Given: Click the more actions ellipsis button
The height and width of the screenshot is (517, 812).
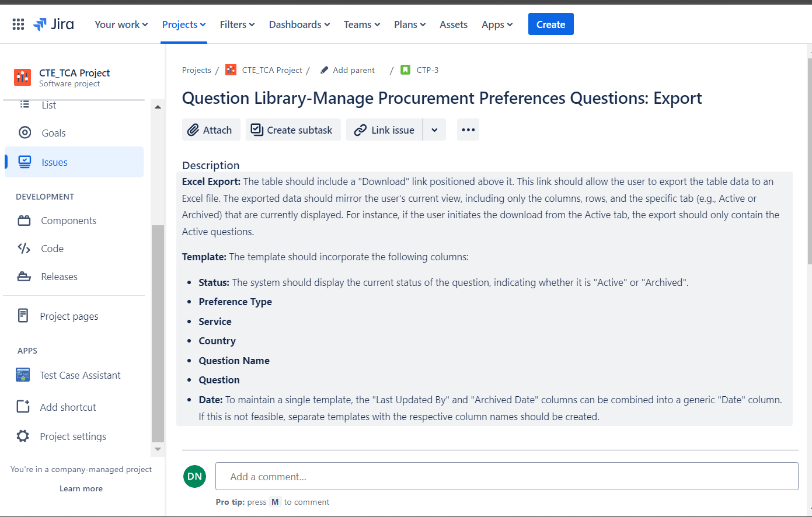Looking at the screenshot, I should tap(468, 130).
